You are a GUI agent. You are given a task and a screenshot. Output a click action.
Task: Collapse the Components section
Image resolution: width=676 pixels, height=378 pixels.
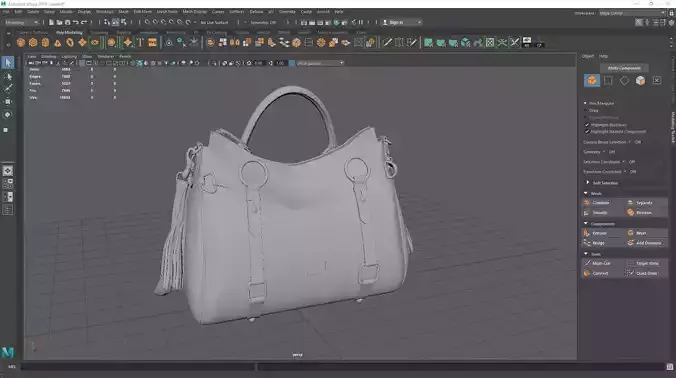point(586,223)
